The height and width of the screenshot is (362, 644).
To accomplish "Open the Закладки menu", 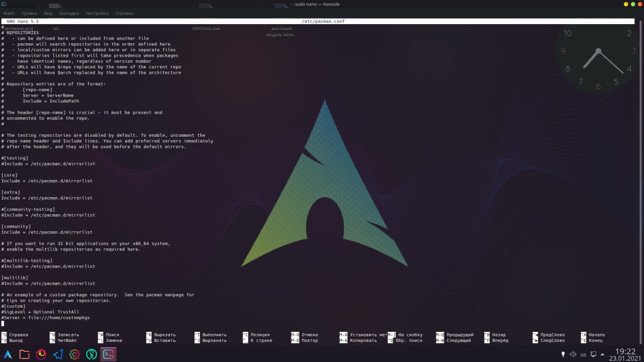I will point(68,13).
